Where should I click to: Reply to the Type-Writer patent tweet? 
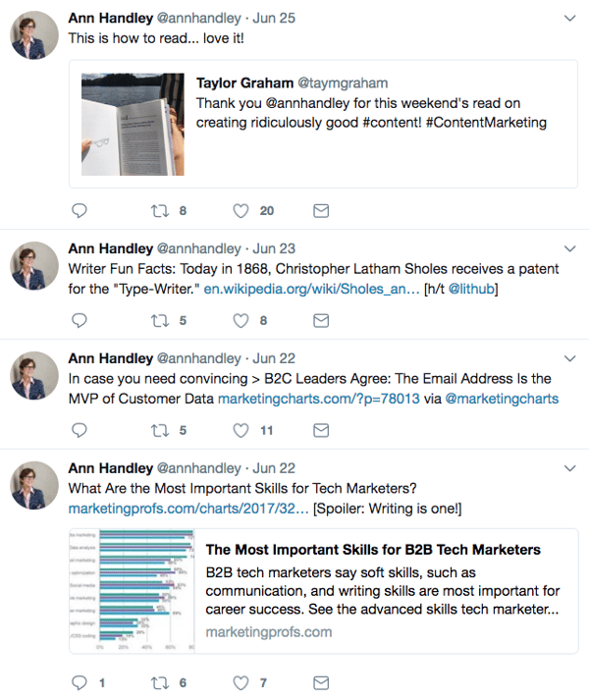pos(80,320)
